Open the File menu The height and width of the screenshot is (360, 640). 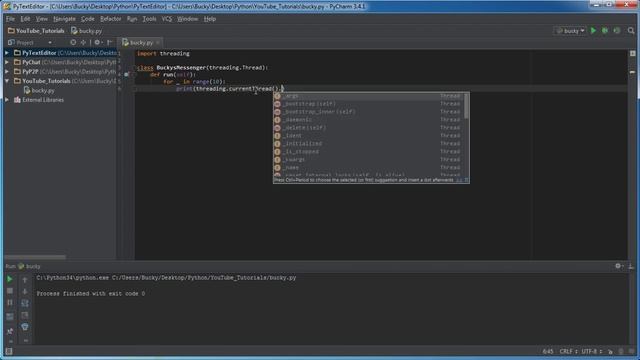pyautogui.click(x=10, y=19)
